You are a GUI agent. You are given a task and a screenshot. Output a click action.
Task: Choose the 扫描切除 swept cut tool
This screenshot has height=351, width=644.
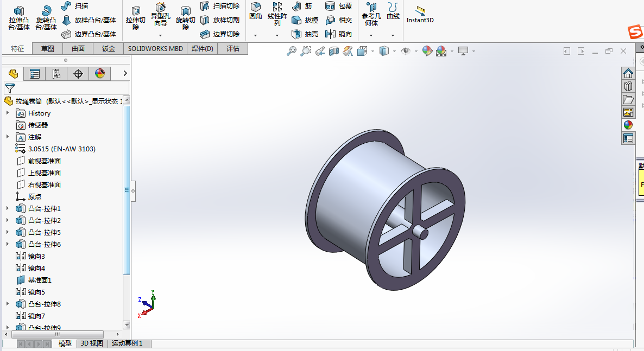(220, 6)
